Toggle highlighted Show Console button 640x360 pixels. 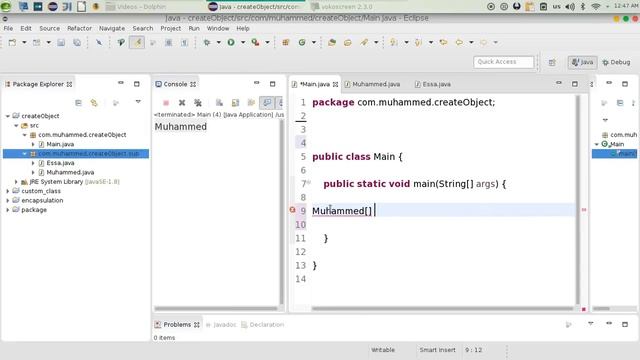pyautogui.click(x=267, y=103)
